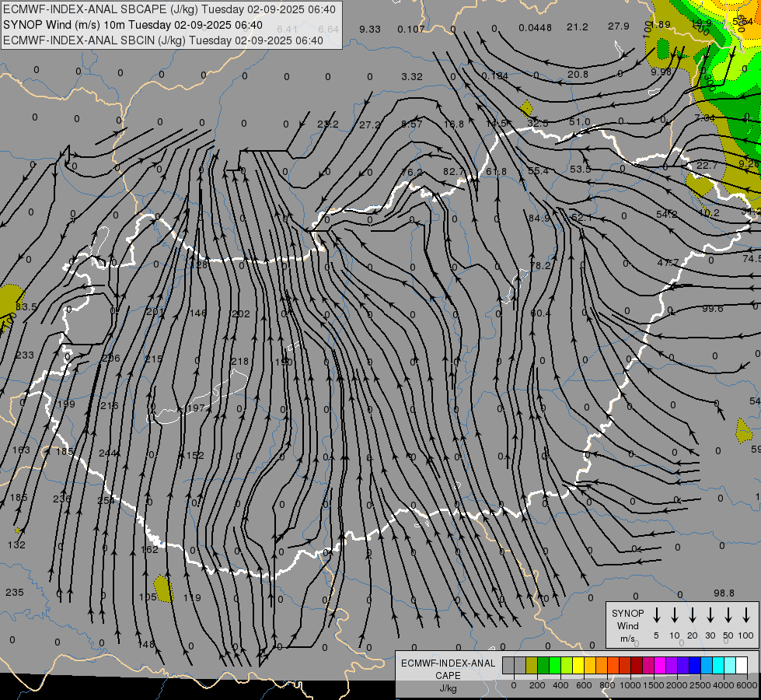This screenshot has width=761, height=700.
Task: Click the 100 m/s wind arrow in legend
Action: (x=746, y=615)
